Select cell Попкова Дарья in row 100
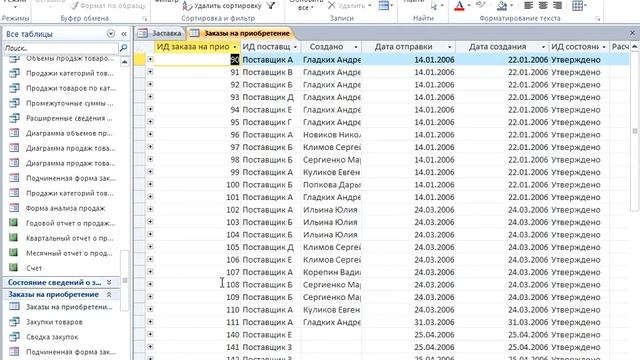Screen dimensions: 640x360 (x=331, y=184)
